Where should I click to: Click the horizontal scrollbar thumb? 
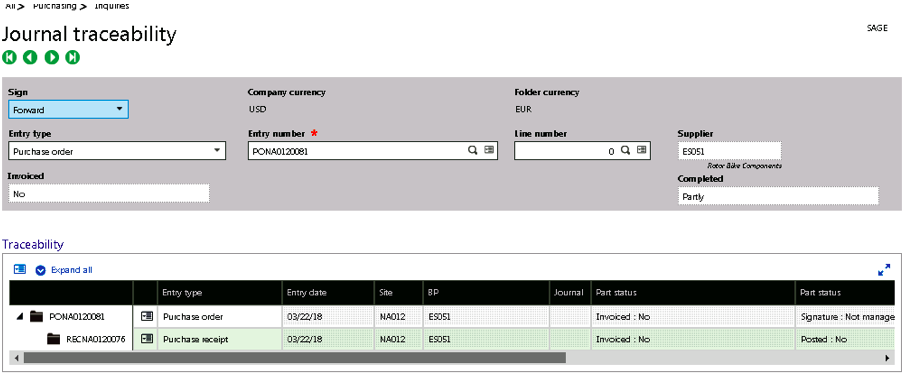point(294,358)
